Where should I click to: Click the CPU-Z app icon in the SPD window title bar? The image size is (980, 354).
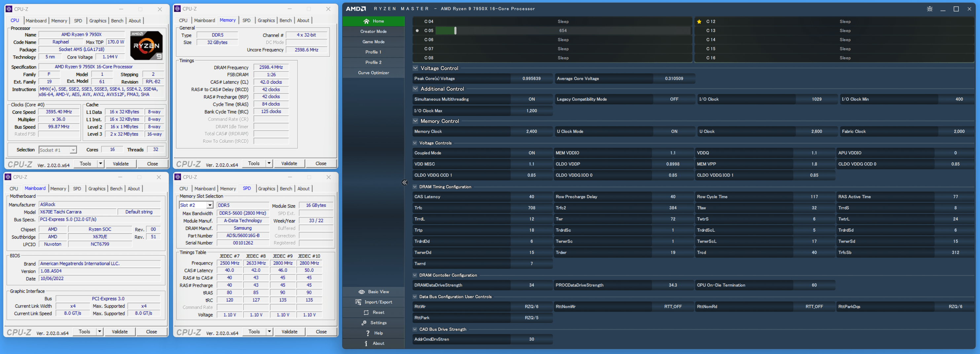click(x=178, y=177)
